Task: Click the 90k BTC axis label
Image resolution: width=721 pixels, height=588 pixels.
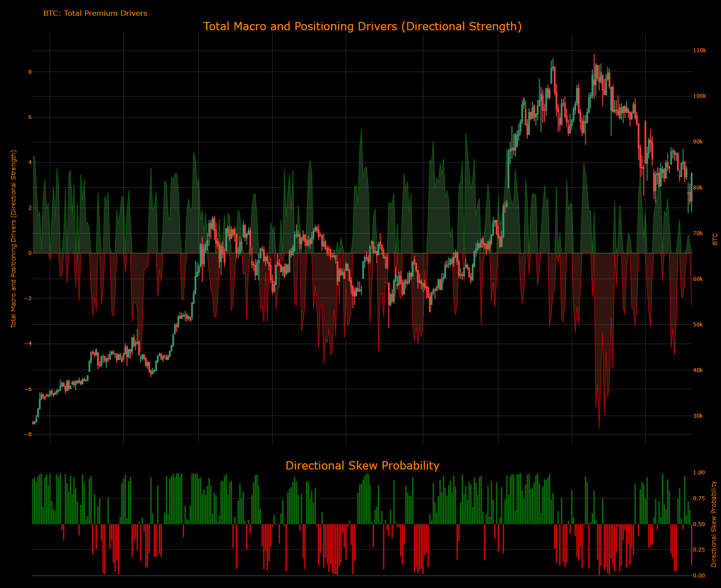Action: click(x=698, y=142)
